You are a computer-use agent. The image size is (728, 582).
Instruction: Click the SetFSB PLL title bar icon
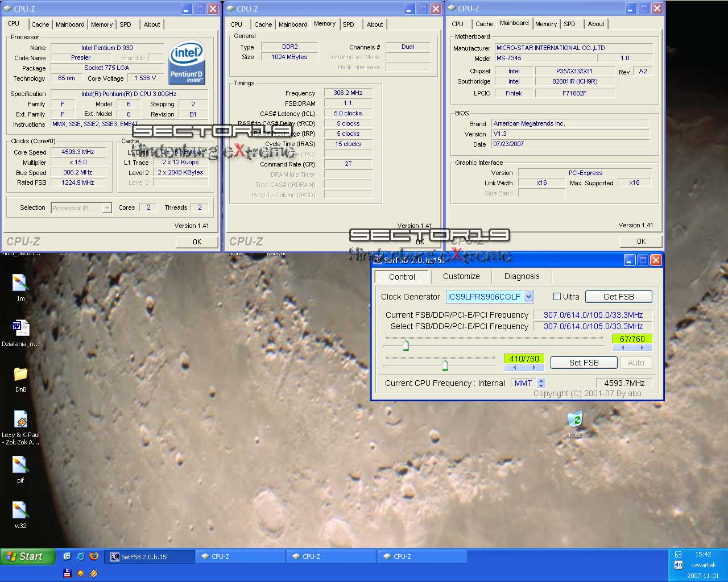pos(378,260)
